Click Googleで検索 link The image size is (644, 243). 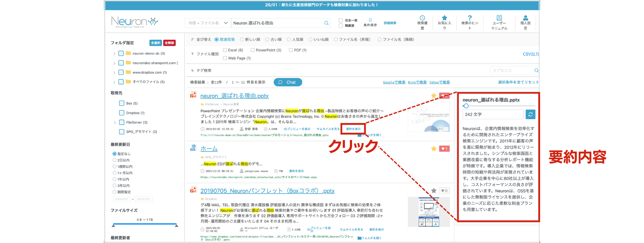point(394,82)
